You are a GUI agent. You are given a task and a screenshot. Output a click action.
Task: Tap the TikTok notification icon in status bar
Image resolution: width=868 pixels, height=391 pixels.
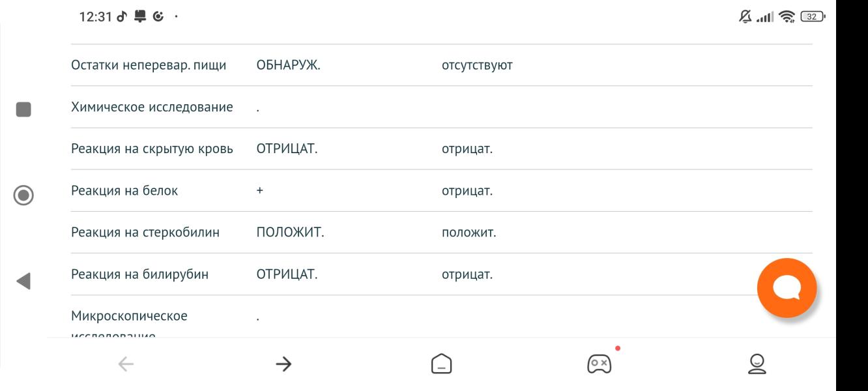click(x=121, y=17)
